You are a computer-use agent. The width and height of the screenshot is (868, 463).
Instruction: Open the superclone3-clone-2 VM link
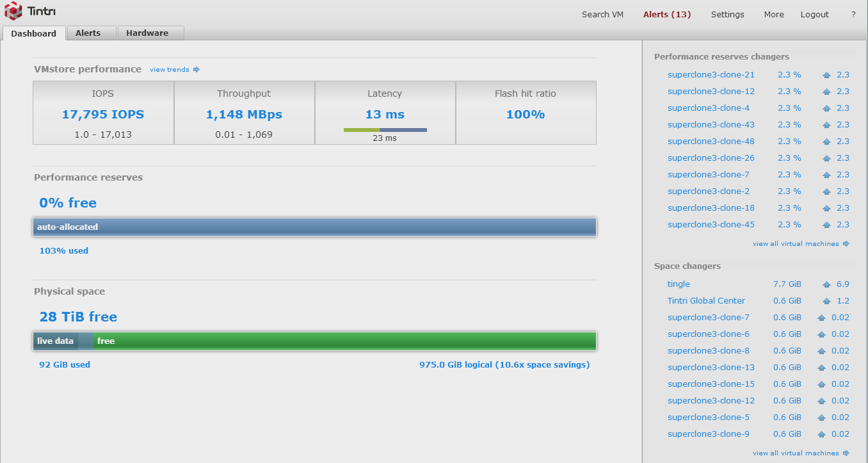(x=709, y=191)
